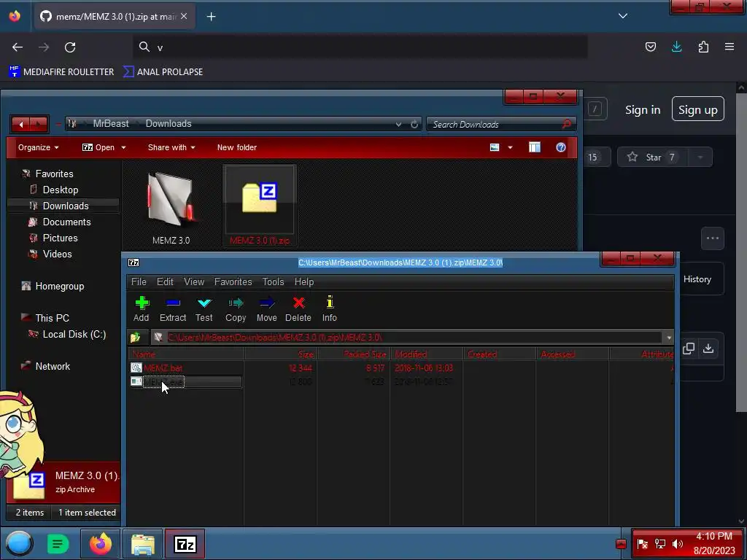Click the Extract icon in 7-Zip
The width and height of the screenshot is (747, 560).
tap(172, 308)
